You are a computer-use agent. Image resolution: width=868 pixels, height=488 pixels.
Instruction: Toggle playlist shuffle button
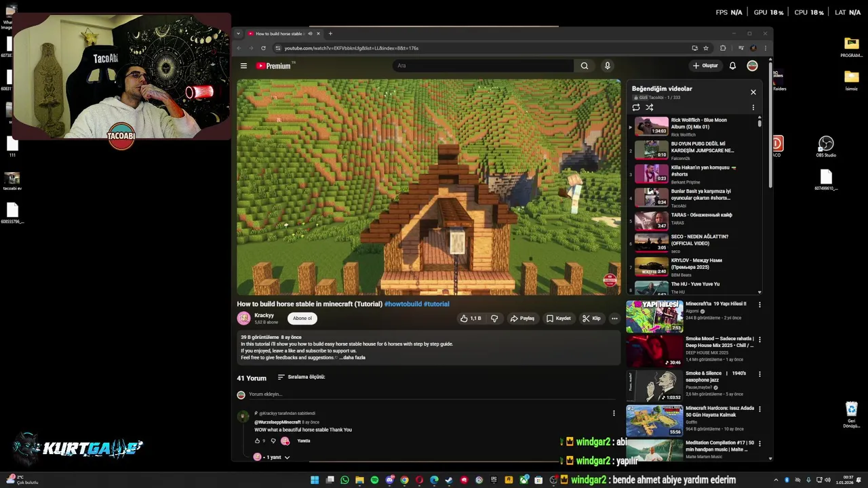pos(649,107)
